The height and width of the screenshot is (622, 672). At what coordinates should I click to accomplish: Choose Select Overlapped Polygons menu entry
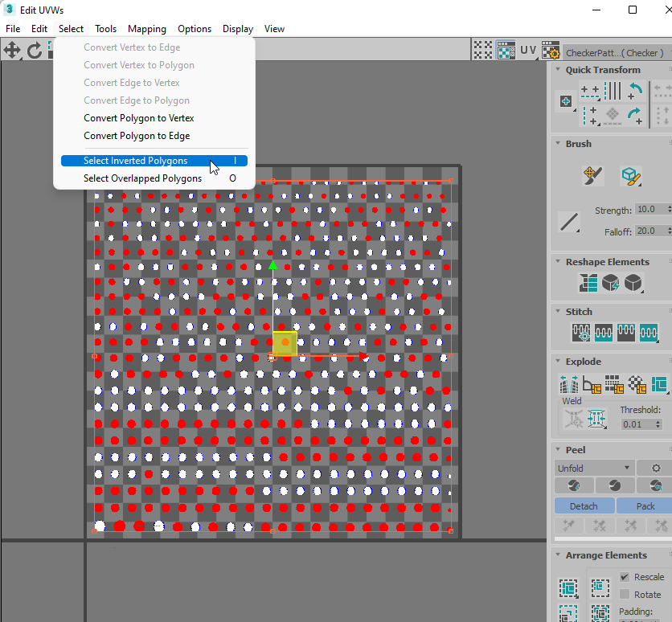142,178
